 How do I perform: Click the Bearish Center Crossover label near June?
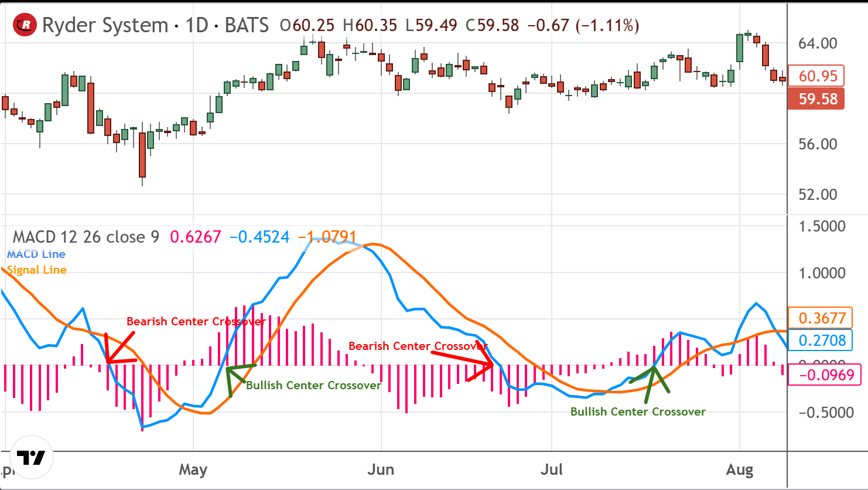pyautogui.click(x=418, y=346)
